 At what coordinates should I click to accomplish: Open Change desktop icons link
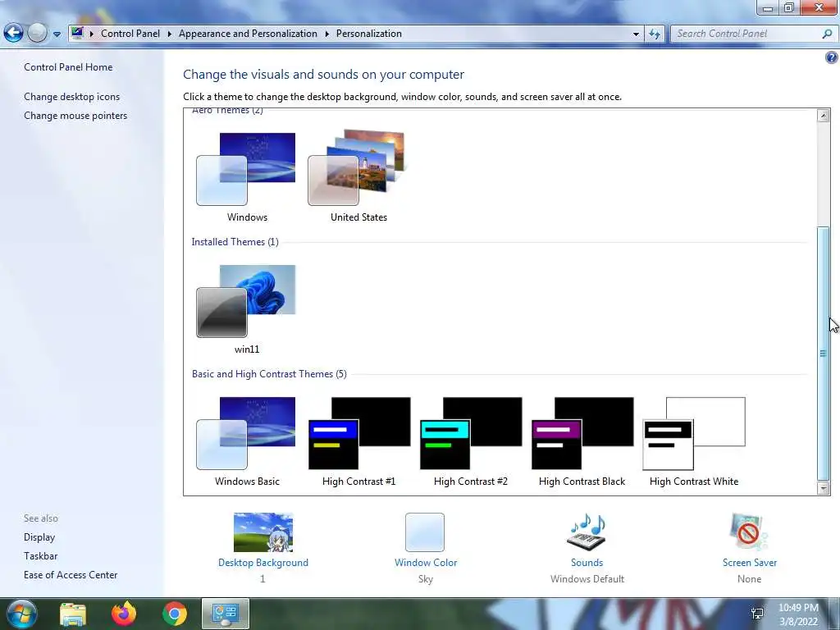tap(72, 97)
